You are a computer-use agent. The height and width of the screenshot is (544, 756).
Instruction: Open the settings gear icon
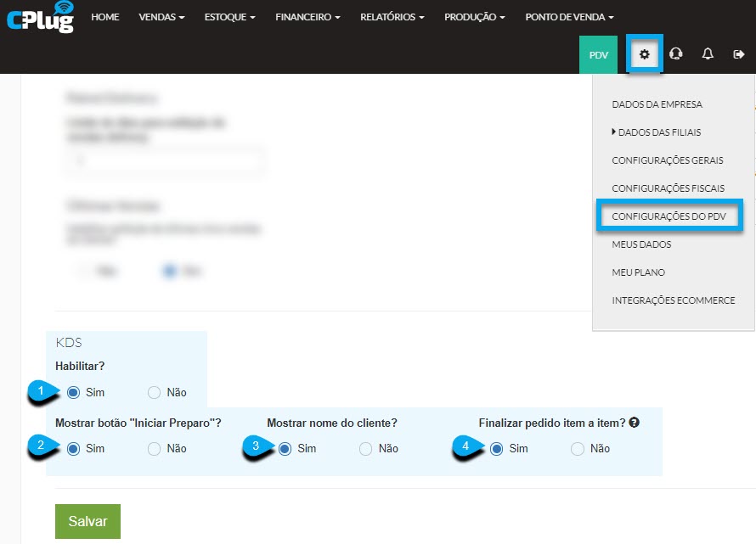point(644,54)
